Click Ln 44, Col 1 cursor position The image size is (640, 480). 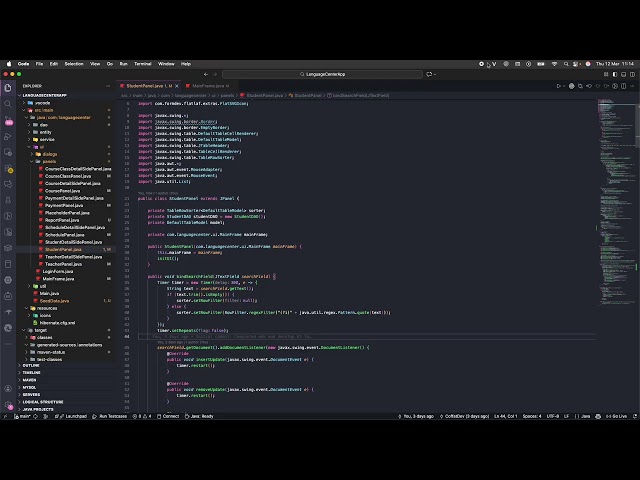tap(505, 416)
